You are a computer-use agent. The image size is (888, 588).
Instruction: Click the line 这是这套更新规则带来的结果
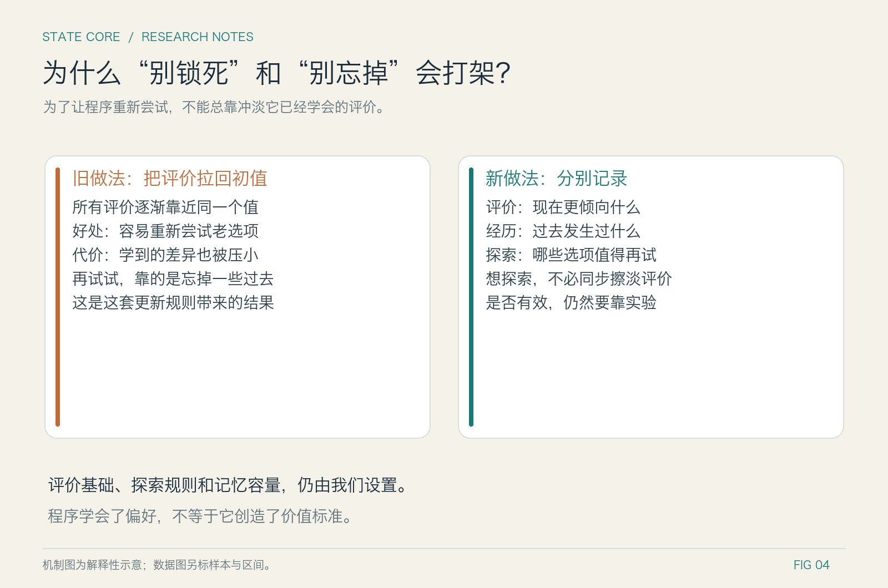(x=173, y=302)
